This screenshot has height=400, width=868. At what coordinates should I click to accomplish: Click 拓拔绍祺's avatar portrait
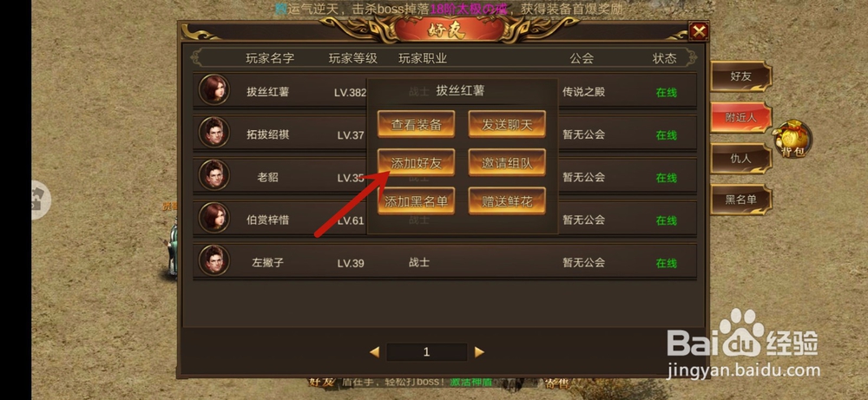[214, 132]
